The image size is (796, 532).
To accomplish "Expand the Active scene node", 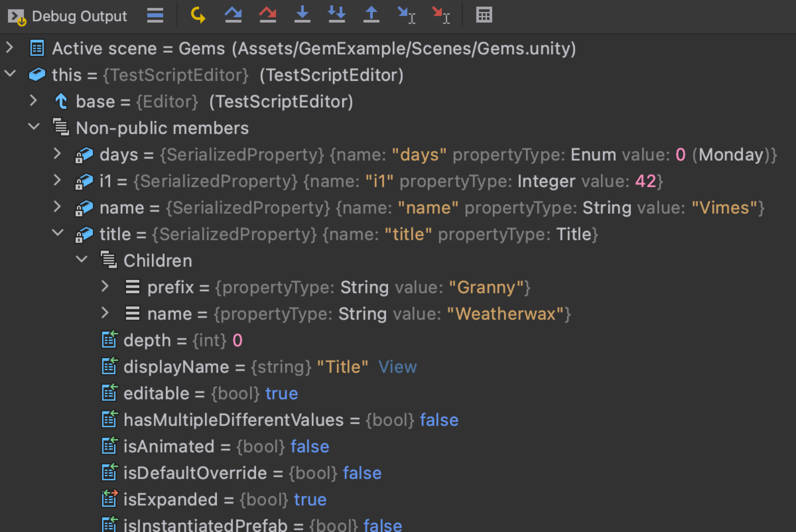I will point(10,47).
